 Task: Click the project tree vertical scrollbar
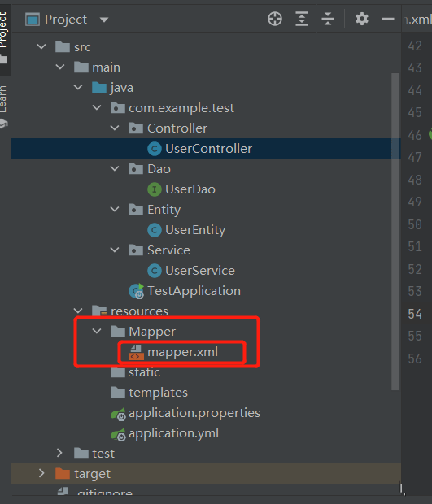[395, 232]
